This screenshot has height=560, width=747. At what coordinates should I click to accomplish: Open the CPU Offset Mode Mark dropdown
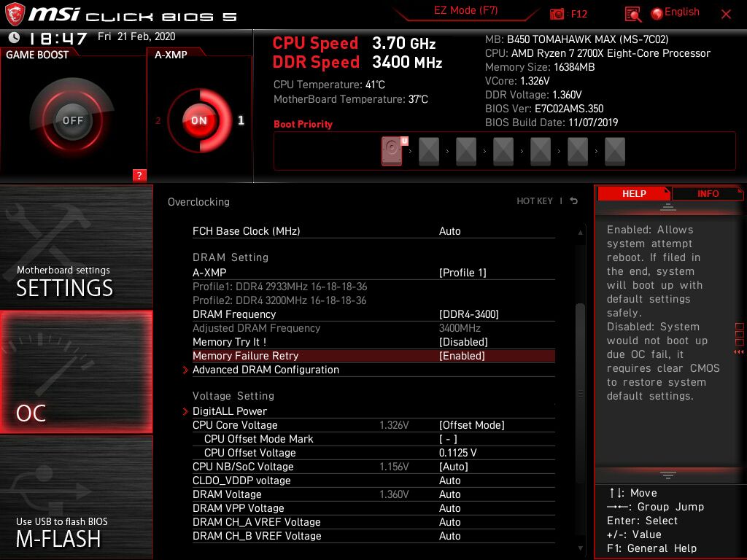pyautogui.click(x=448, y=438)
